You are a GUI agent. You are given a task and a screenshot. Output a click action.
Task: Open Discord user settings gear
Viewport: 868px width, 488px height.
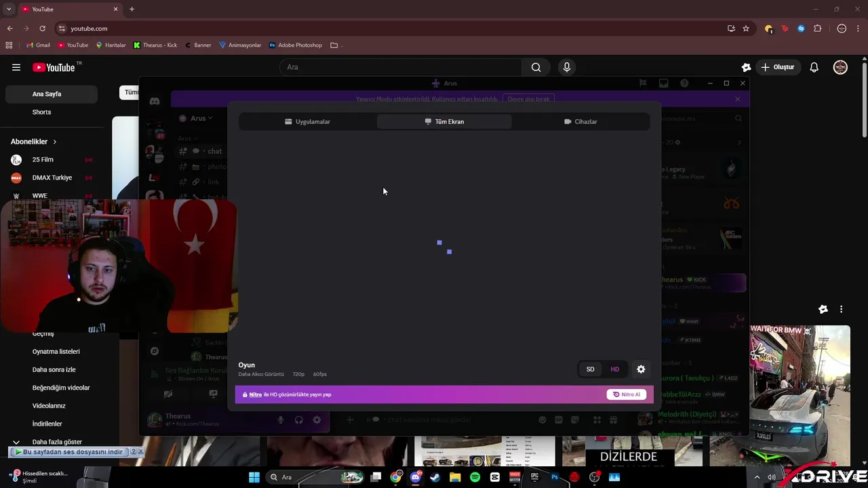click(x=317, y=420)
